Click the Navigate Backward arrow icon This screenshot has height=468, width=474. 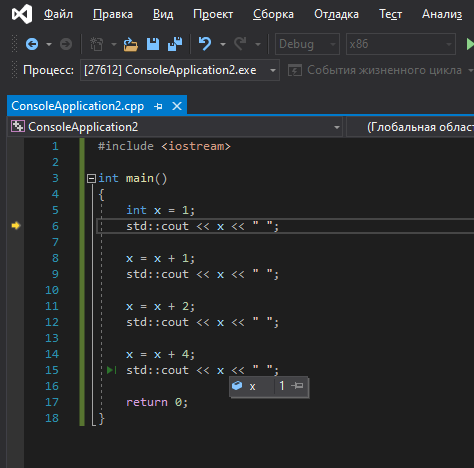click(32, 44)
